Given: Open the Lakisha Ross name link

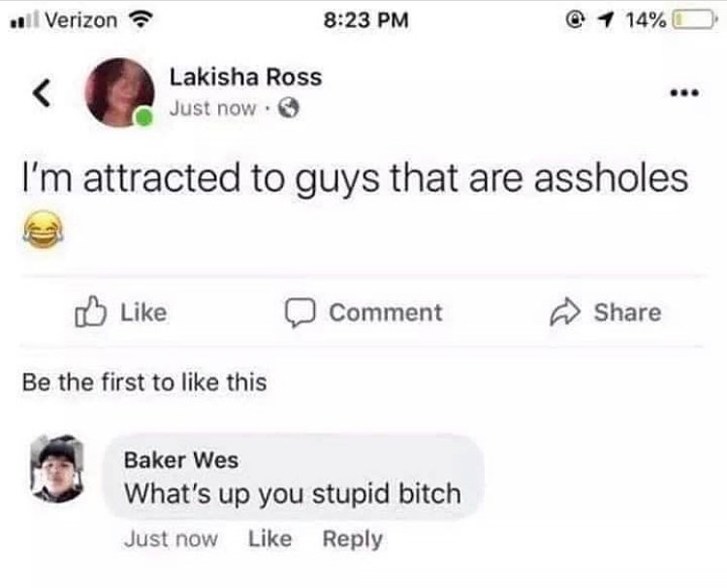Looking at the screenshot, I should click(x=246, y=77).
